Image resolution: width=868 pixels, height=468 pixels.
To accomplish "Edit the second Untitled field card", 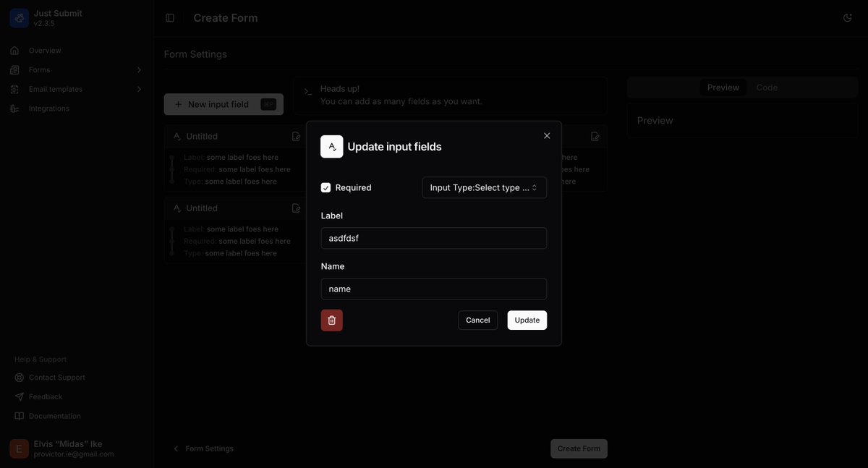I will 296,208.
